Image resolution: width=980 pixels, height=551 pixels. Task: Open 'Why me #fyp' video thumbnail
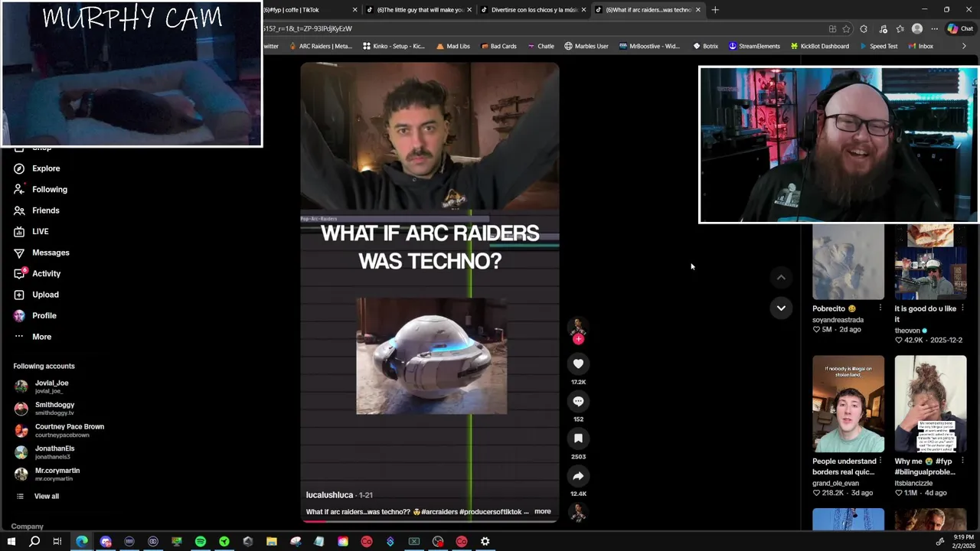pos(930,403)
